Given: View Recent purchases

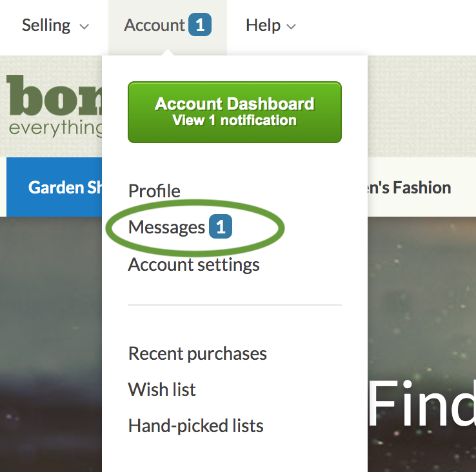Looking at the screenshot, I should point(197,353).
